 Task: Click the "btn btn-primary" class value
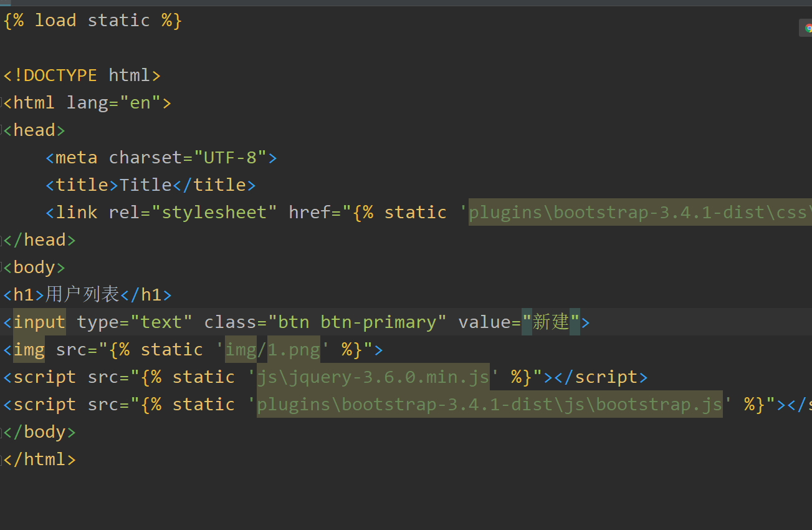(357, 322)
